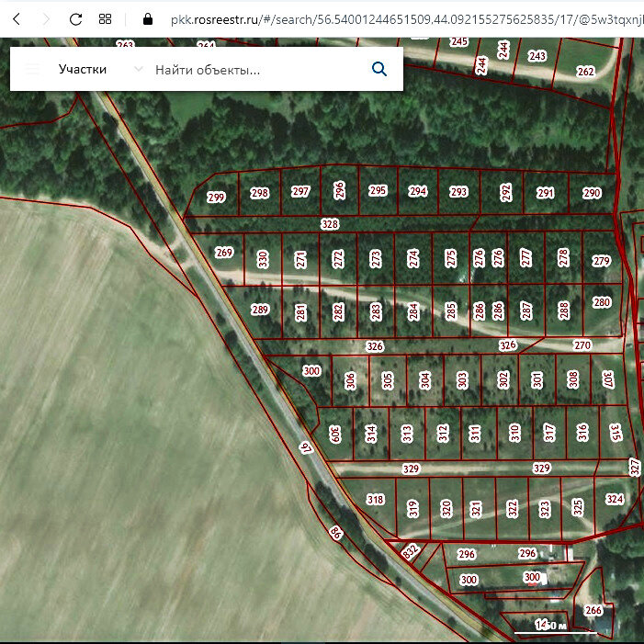This screenshot has height=644, width=644.
Task: Select the narrow parcel labeled 327
Action: tap(635, 468)
